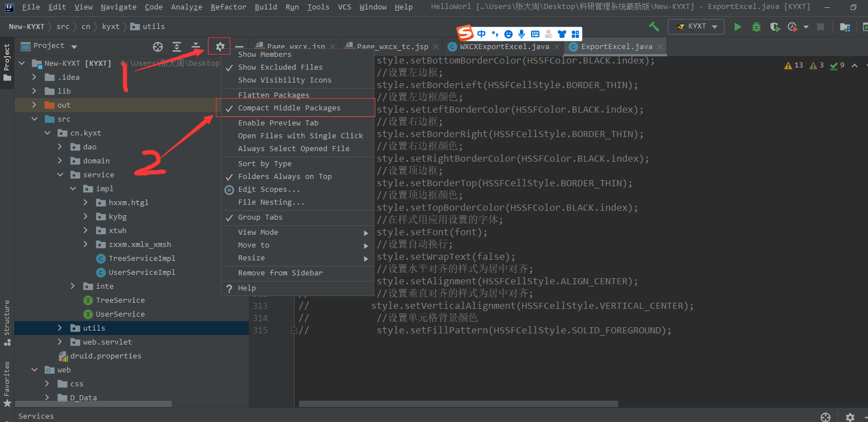Run the KYXT configuration with green play
Image resolution: width=868 pixels, height=422 pixels.
[737, 27]
